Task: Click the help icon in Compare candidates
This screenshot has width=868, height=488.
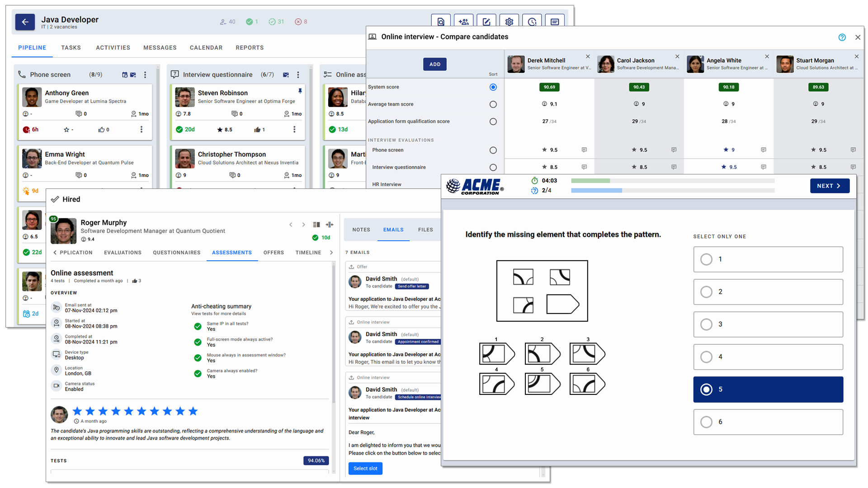Action: click(842, 38)
